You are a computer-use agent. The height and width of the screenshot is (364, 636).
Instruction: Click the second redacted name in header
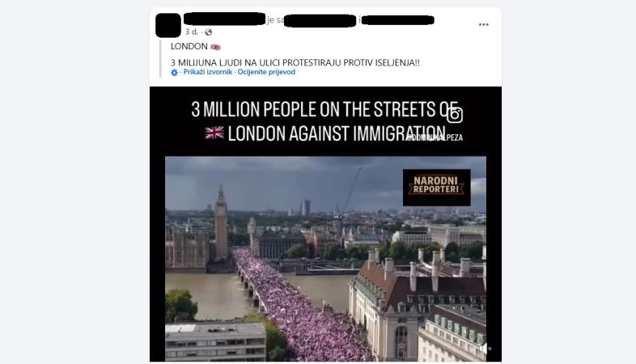[x=320, y=20]
